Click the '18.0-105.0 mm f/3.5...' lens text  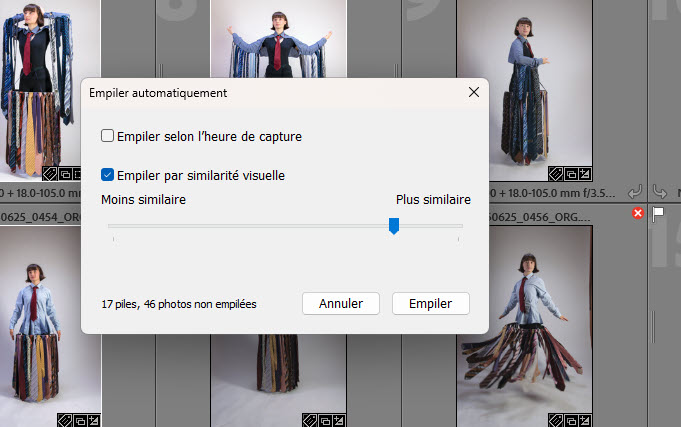point(557,193)
